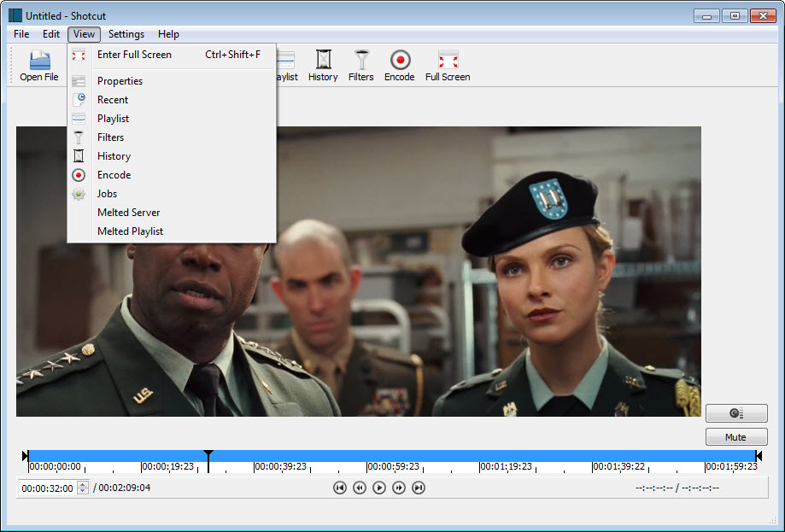
Task: Skip to the start of the video
Action: [339, 488]
